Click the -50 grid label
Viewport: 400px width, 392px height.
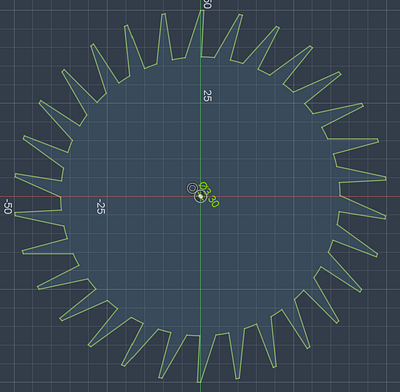[x=7, y=206]
